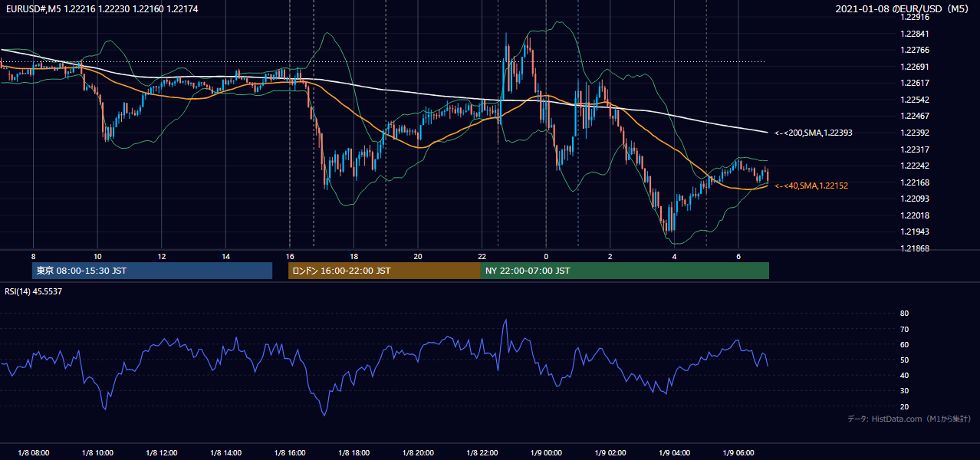This screenshot has height=460, width=980.
Task: Click RSI scale value 70
Action: click(x=905, y=329)
